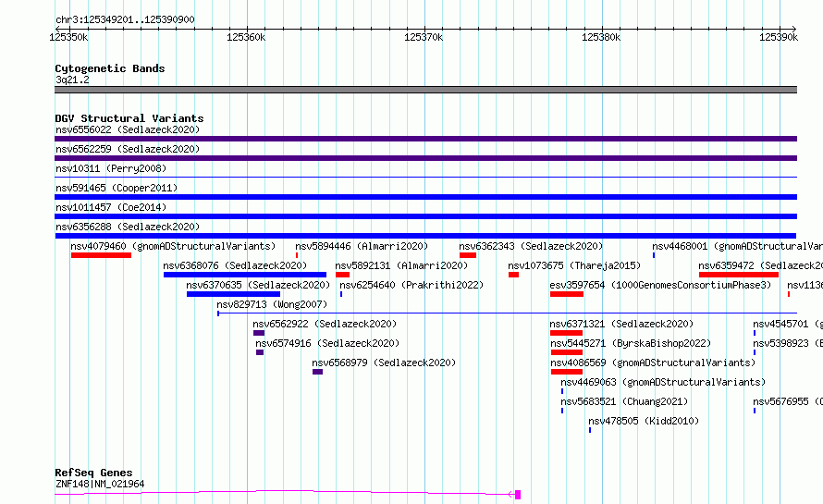Click the red bar under nsv5892131
Image resolution: width=823 pixels, height=504 pixels.
point(342,275)
